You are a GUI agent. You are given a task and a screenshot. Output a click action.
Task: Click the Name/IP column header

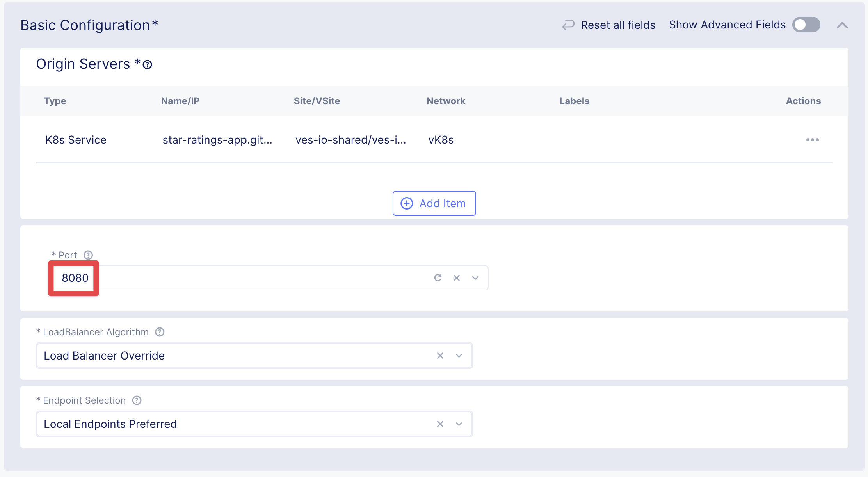coord(180,101)
